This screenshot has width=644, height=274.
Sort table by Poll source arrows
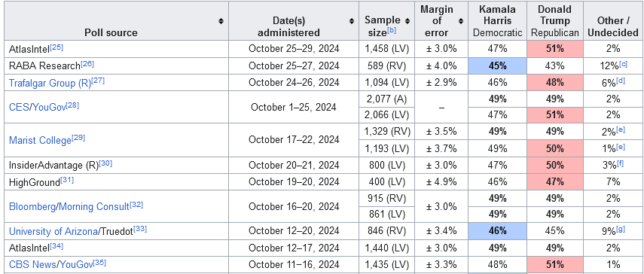221,21
